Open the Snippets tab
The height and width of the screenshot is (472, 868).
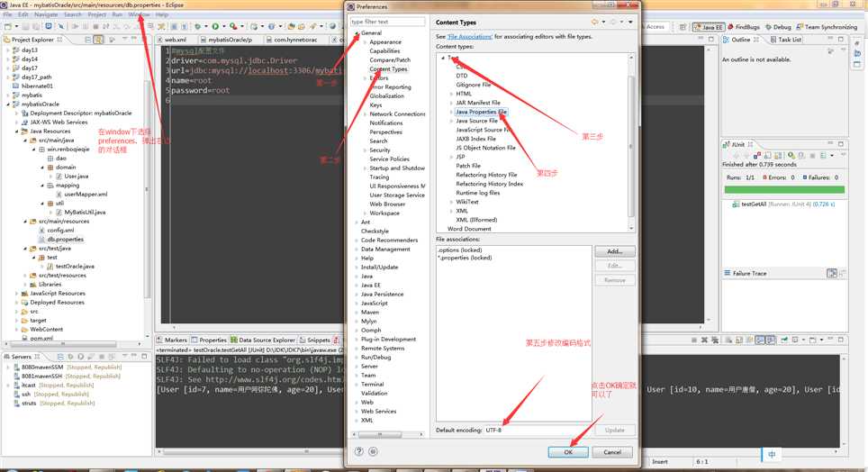[x=314, y=340]
